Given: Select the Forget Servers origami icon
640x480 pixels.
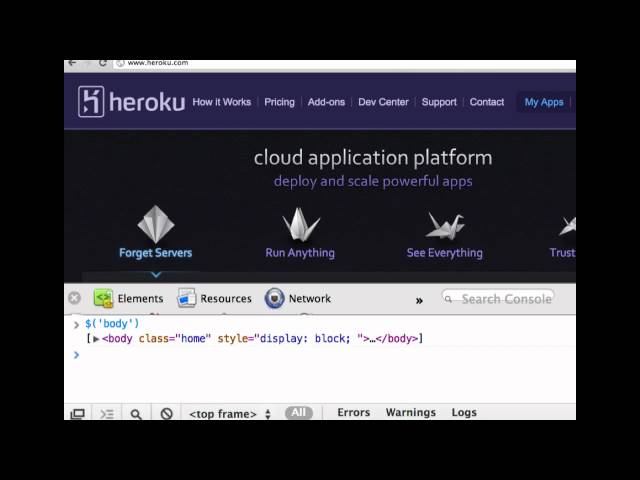Looking at the screenshot, I should click(156, 224).
